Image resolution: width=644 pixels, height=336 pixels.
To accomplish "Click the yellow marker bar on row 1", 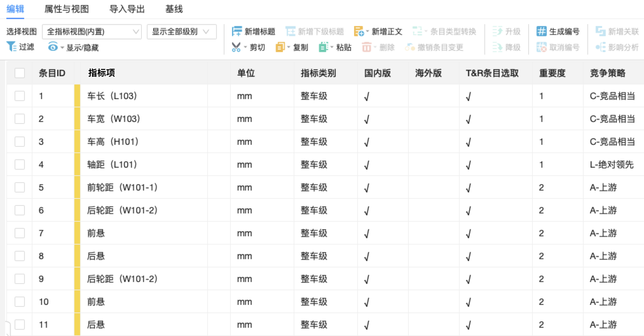I will click(x=77, y=96).
